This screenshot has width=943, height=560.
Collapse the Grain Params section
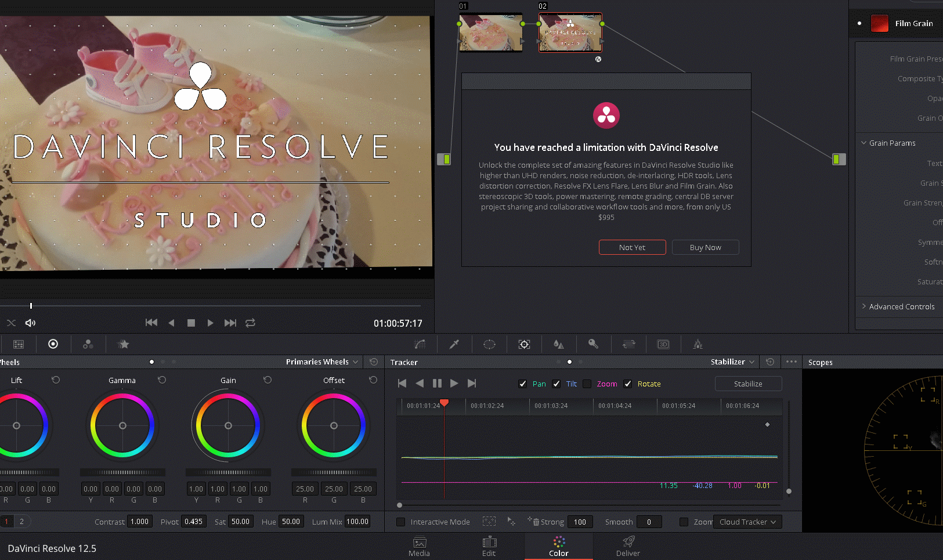point(864,143)
